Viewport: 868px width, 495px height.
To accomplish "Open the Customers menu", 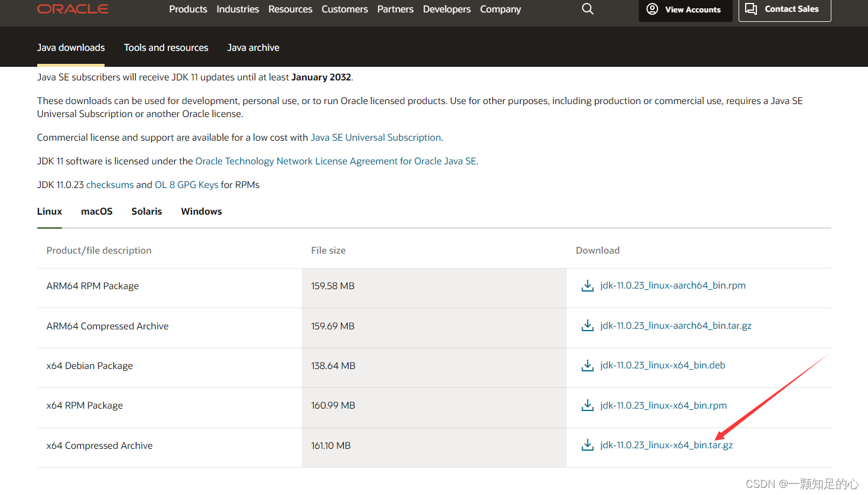I will 344,9.
